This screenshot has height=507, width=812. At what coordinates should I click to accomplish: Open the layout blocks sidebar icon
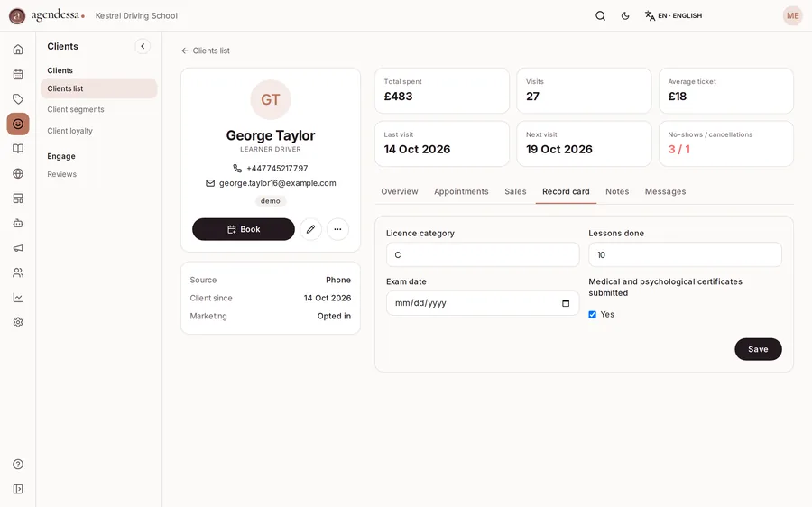click(x=18, y=198)
